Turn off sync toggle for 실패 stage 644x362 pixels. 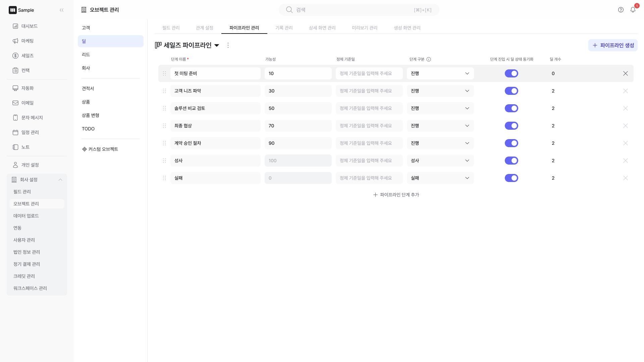coord(512,178)
